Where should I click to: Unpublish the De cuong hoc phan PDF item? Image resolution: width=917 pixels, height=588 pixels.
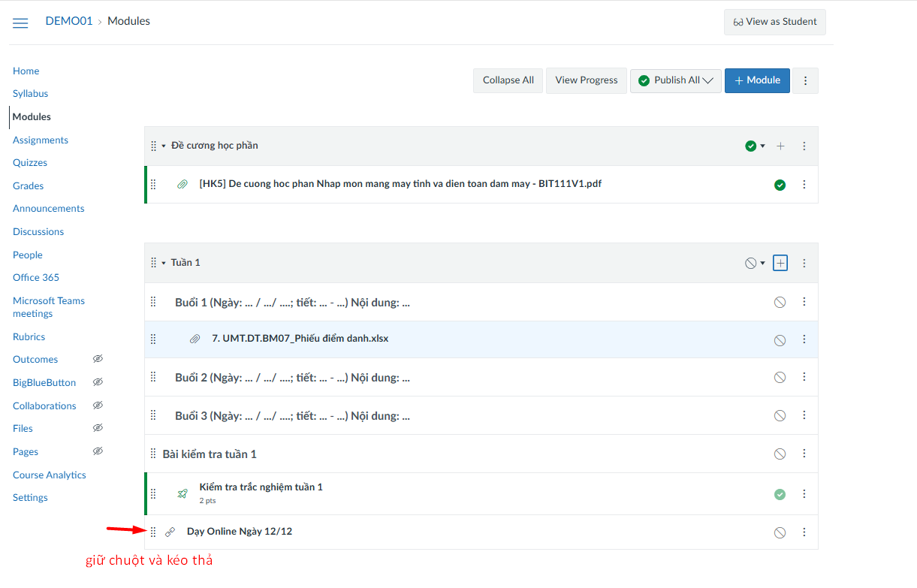(780, 185)
